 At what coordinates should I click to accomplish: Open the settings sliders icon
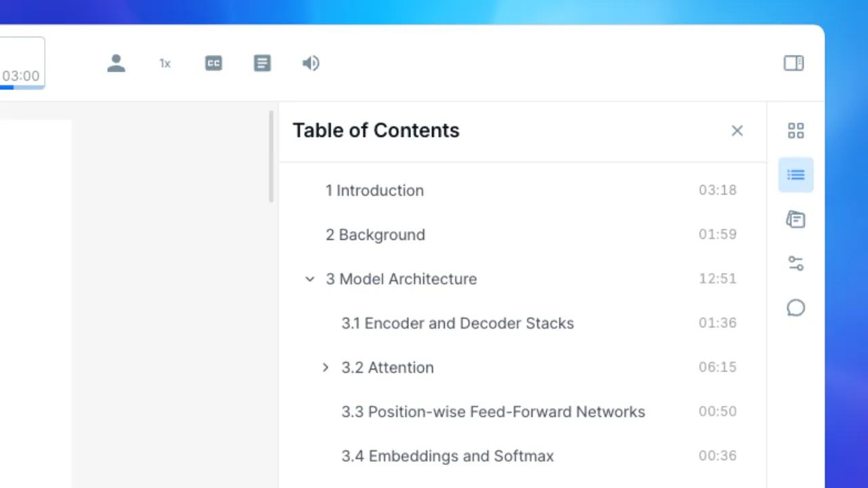(796, 264)
